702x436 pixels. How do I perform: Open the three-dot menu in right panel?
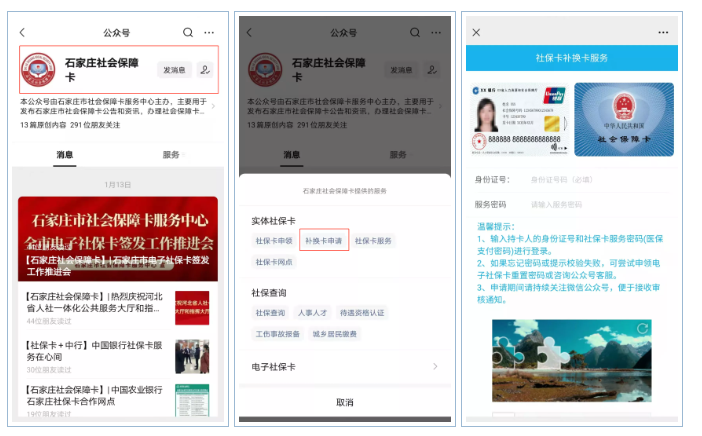pyautogui.click(x=663, y=32)
